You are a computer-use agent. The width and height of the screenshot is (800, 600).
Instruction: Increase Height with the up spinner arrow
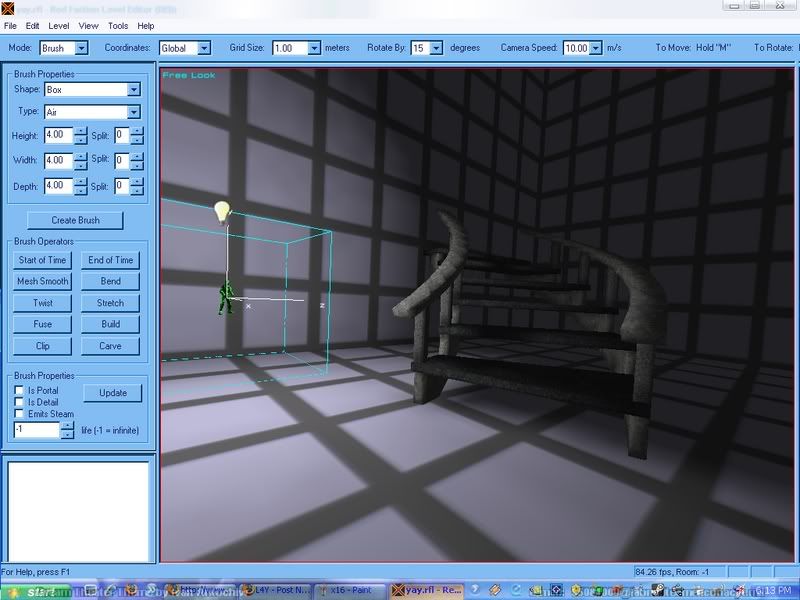(81, 131)
